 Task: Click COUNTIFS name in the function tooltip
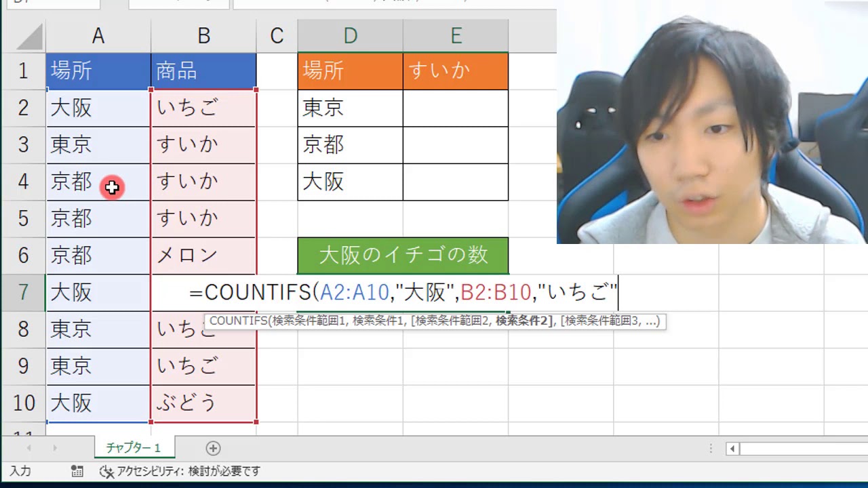pos(239,321)
